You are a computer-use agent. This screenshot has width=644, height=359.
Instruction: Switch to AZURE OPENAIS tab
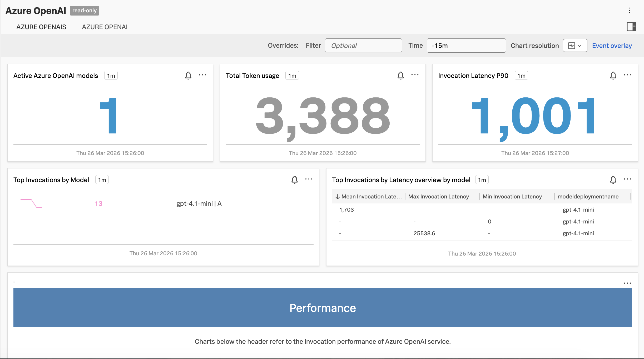point(41,27)
